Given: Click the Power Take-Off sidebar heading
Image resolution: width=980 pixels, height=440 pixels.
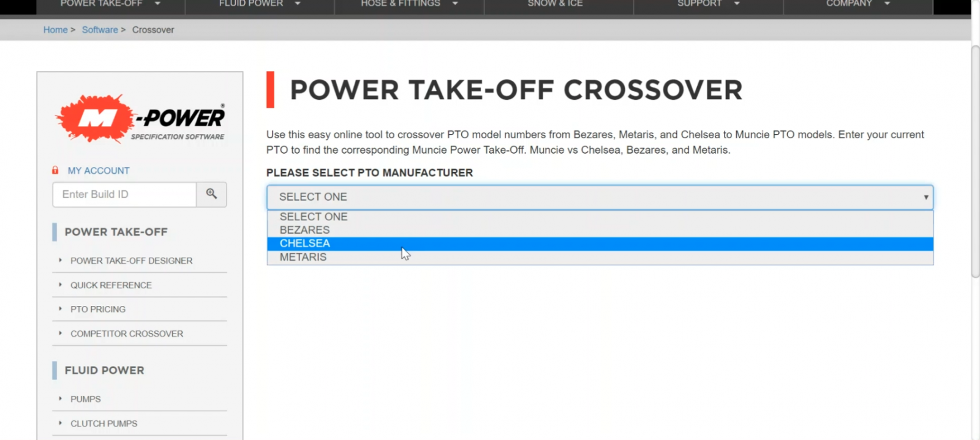Looking at the screenshot, I should pos(116,232).
